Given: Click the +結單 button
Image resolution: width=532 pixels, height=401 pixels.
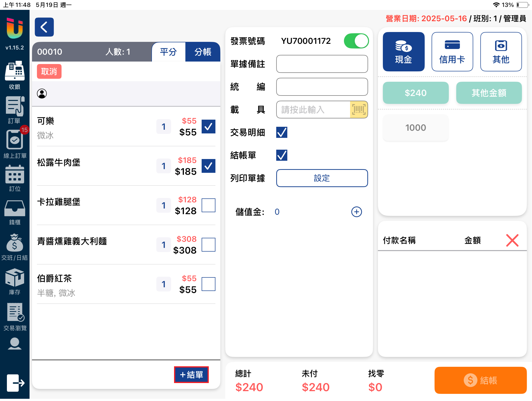Looking at the screenshot, I should 191,374.
